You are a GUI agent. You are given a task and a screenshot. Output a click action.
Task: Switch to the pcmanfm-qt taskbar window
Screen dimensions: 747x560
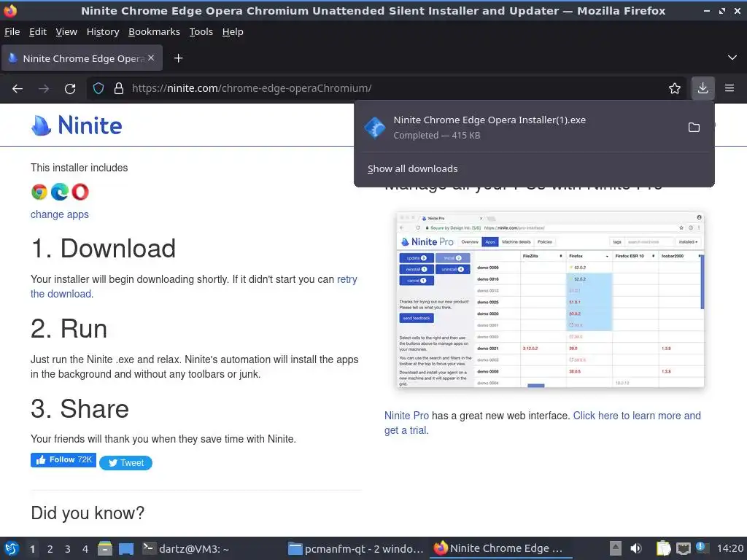click(356, 548)
